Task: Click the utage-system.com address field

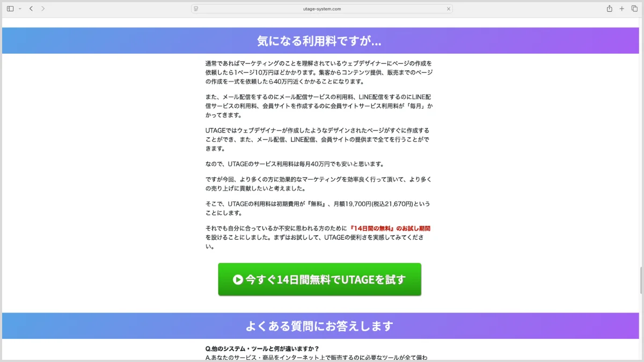Action: 322,9
